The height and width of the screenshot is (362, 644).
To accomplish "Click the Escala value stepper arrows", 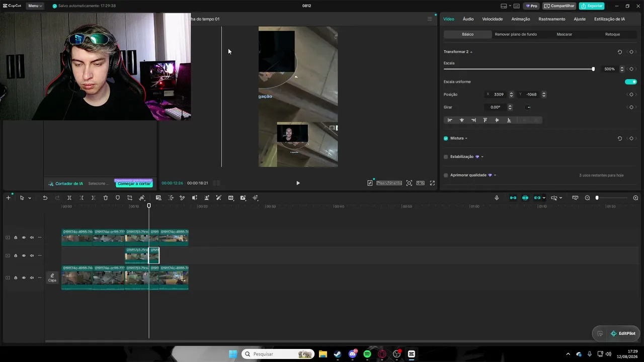I will coord(622,69).
